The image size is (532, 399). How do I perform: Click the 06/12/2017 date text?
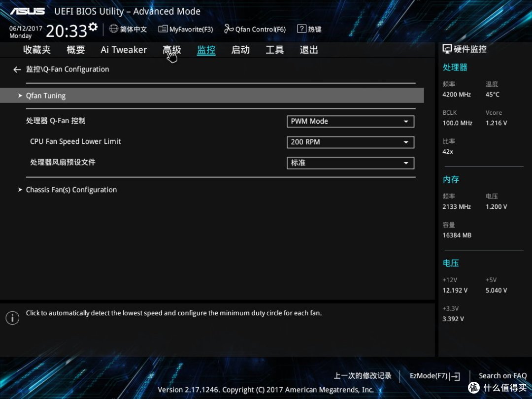coord(26,29)
